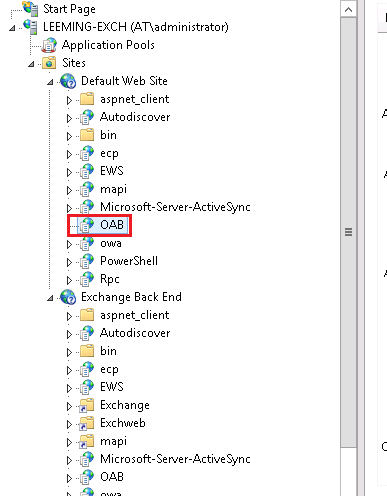This screenshot has height=496, width=387.
Task: Click the PowerShell application icon
Action: (87, 261)
